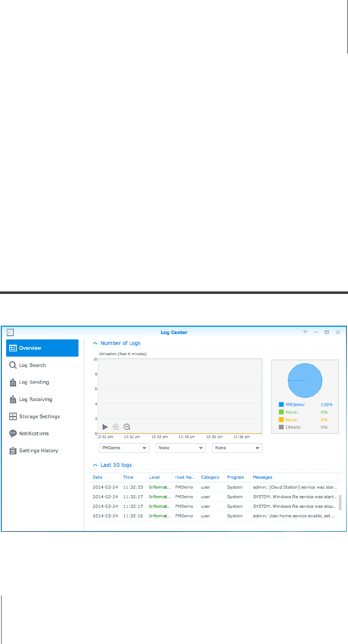Collapse the Number of Logs section
348x644 pixels.
coord(95,343)
